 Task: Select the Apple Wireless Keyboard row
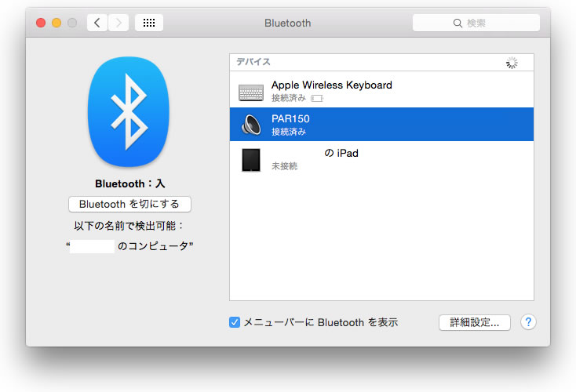pyautogui.click(x=381, y=90)
